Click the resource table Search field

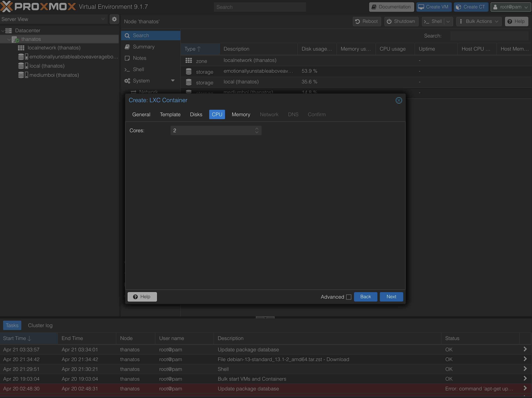(489, 36)
